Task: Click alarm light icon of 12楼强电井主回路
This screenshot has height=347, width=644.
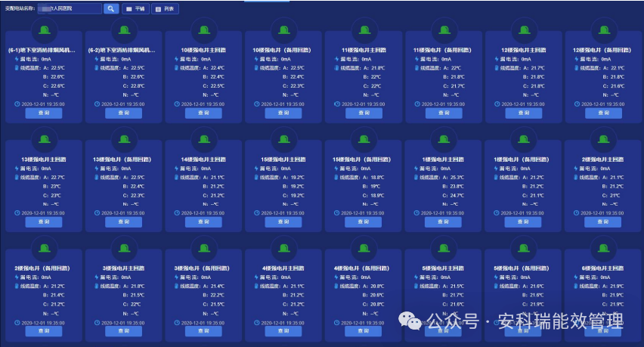Action: click(524, 30)
